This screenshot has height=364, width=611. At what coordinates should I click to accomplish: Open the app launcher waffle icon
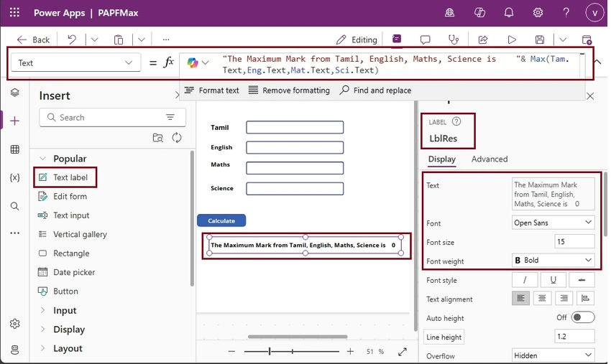tap(14, 12)
